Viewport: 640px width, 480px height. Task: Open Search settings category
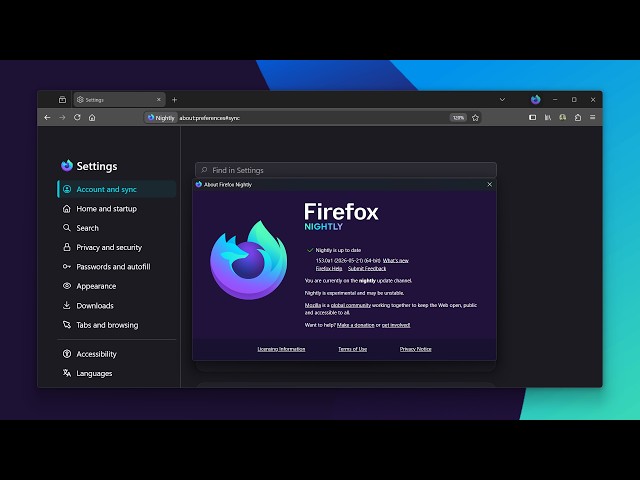117,228
